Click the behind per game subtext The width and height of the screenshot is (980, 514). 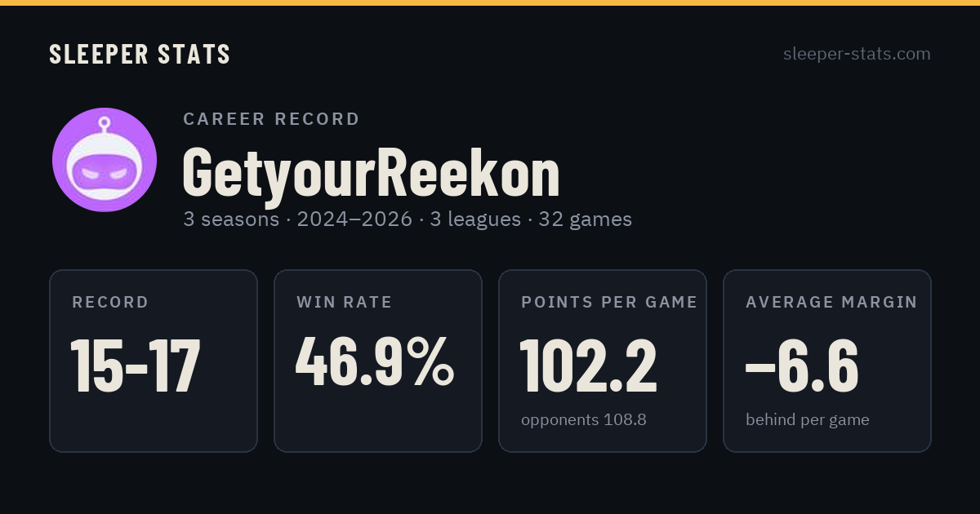808,420
